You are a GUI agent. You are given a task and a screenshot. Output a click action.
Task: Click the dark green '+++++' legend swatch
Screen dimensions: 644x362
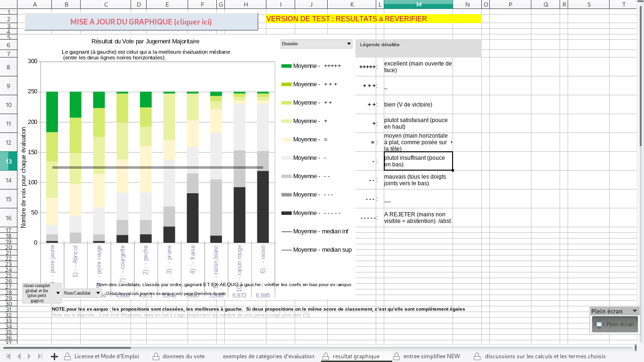286,66
